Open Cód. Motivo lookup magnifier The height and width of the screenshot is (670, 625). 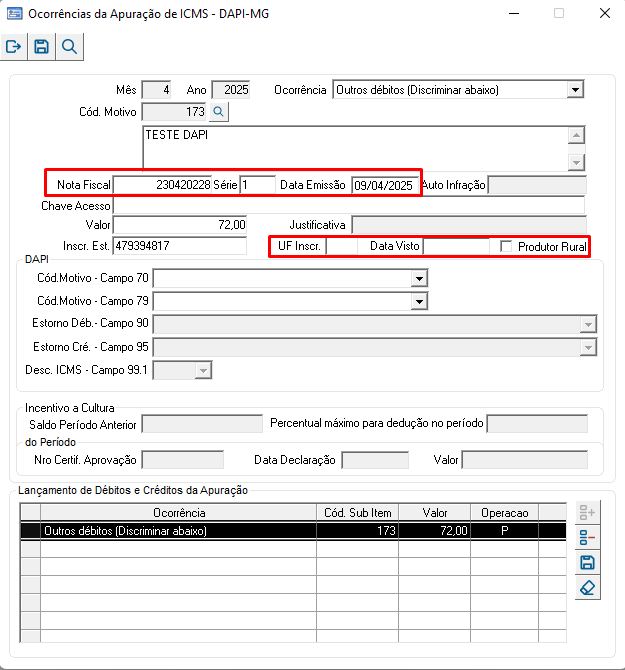coord(219,112)
